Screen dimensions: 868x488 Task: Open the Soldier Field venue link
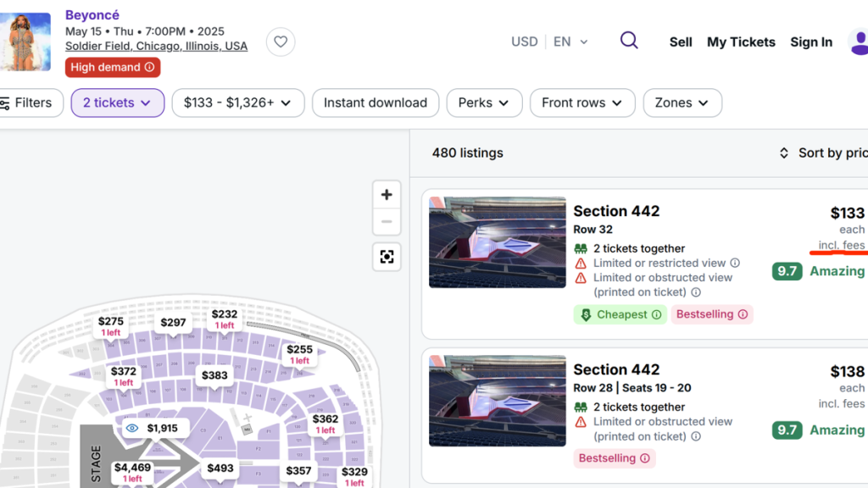coord(156,46)
